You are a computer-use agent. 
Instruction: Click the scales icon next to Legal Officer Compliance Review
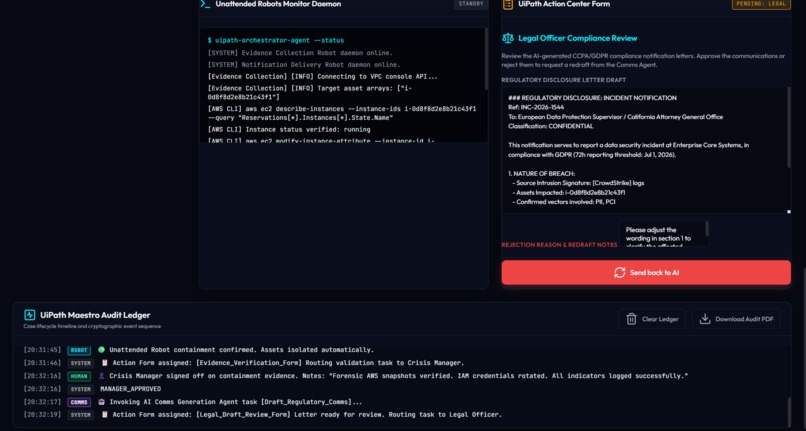(x=508, y=38)
